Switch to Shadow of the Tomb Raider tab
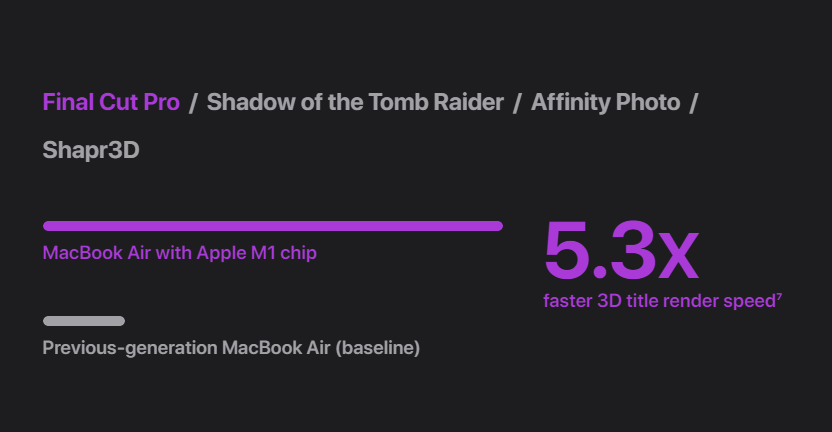Viewport: 832px width, 432px height. [x=355, y=102]
